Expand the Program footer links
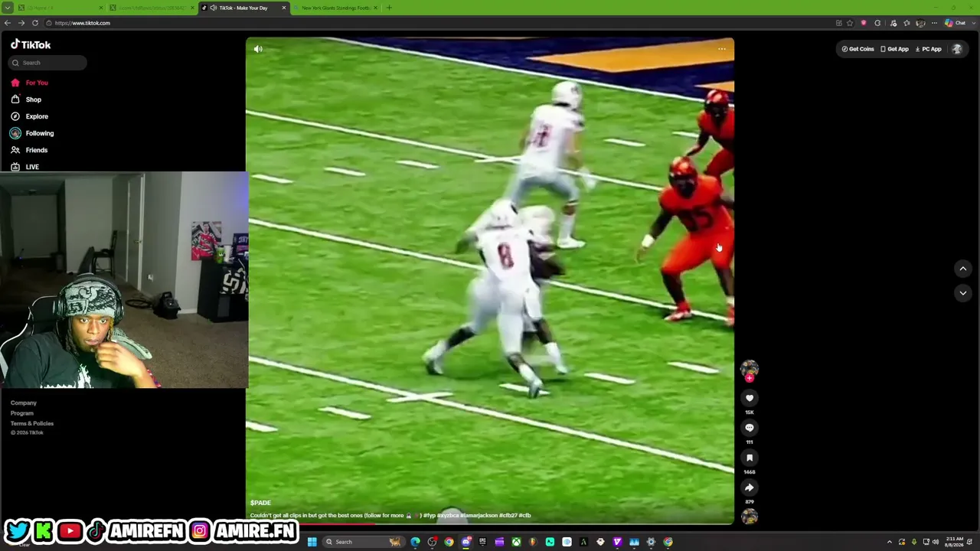 (x=22, y=413)
